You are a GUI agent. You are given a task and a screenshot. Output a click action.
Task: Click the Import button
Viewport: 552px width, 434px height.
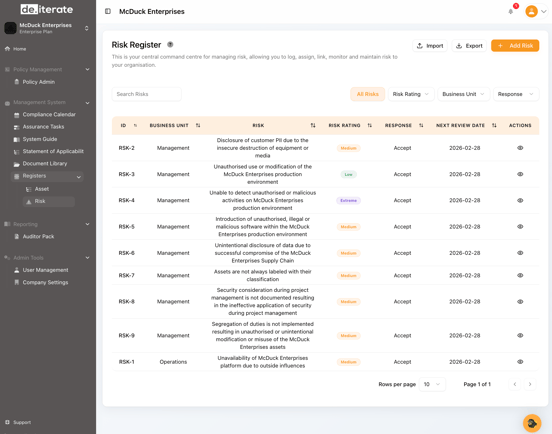[x=430, y=46]
